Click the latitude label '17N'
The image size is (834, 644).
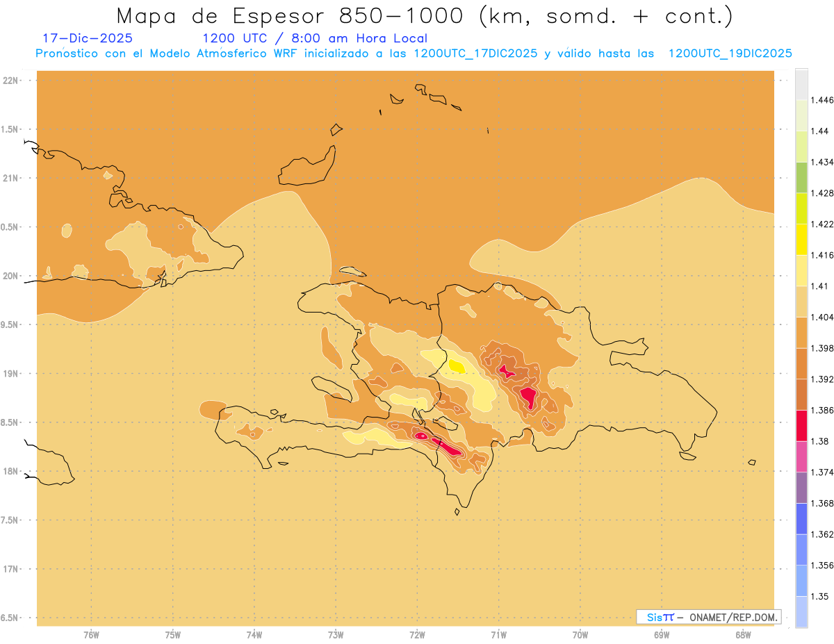tap(10, 569)
